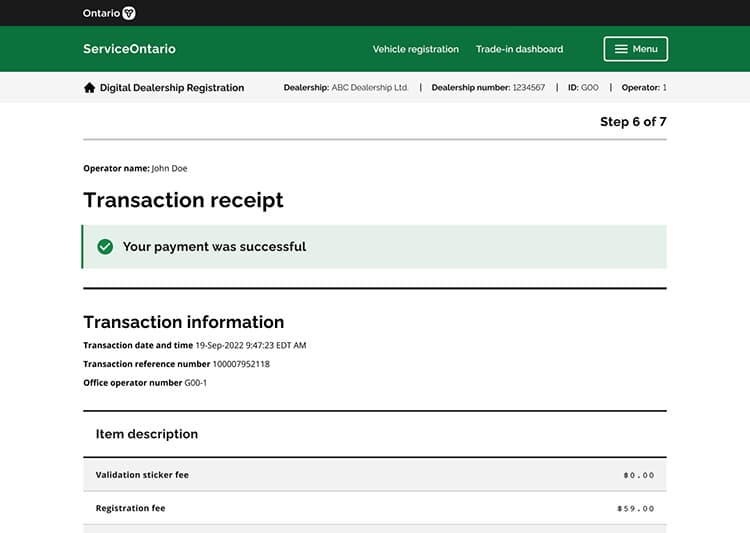Image resolution: width=750 pixels, height=533 pixels.
Task: Click the Step 6 of 7 indicator
Action: (x=632, y=122)
